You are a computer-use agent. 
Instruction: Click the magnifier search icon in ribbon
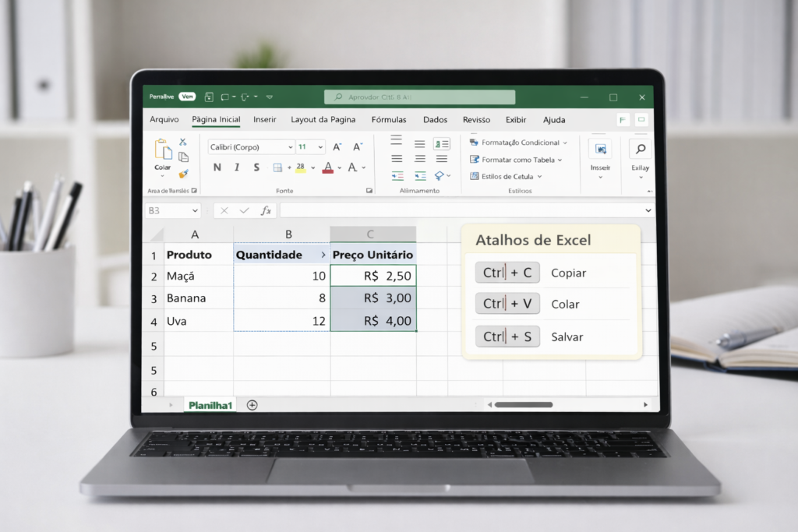tap(641, 149)
